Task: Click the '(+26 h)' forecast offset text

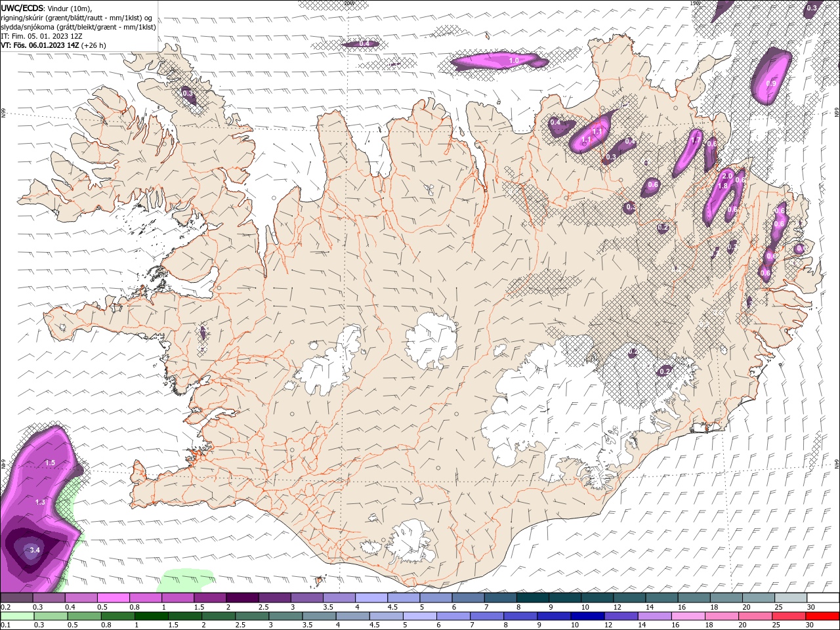Action: point(94,45)
